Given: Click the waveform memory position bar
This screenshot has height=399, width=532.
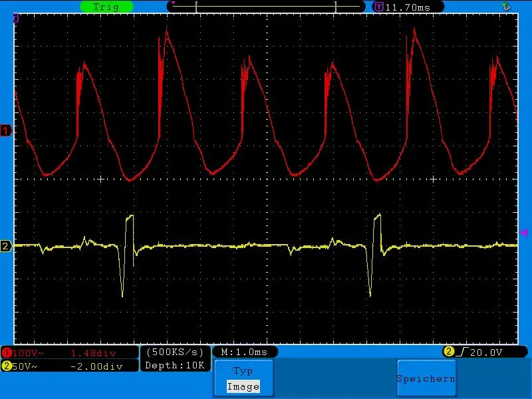Looking at the screenshot, I should (266, 7).
